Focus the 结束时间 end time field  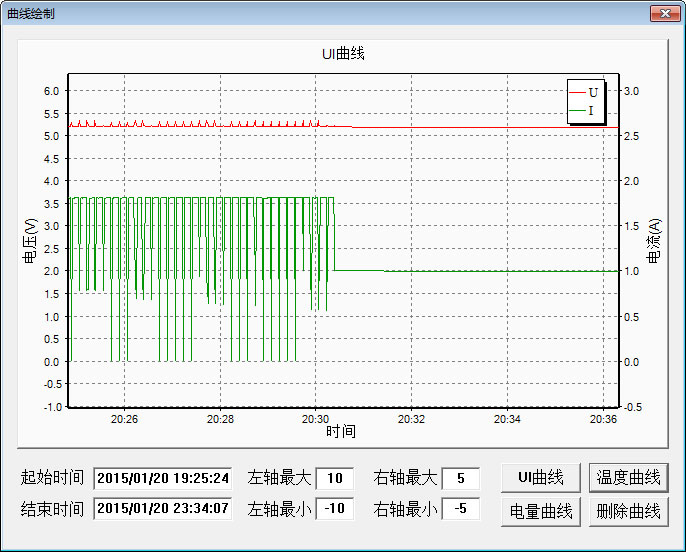pos(163,508)
